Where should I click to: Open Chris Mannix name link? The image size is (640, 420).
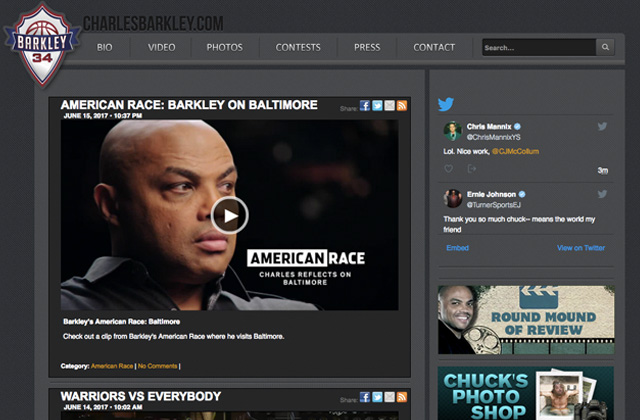coord(489,127)
